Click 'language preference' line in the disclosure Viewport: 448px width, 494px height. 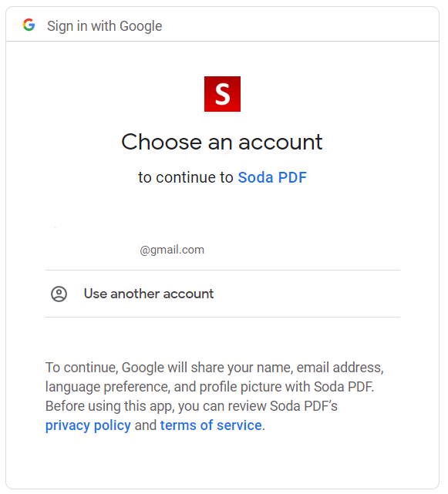[x=210, y=387]
